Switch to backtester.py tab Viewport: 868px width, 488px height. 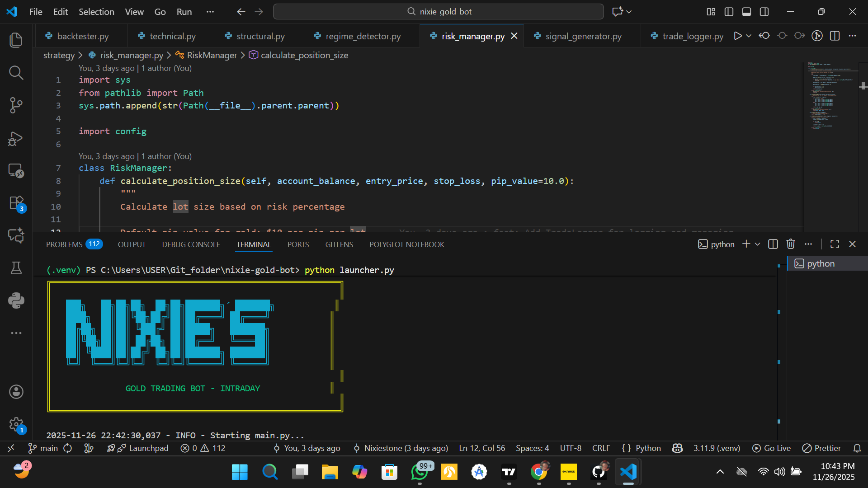pyautogui.click(x=82, y=36)
